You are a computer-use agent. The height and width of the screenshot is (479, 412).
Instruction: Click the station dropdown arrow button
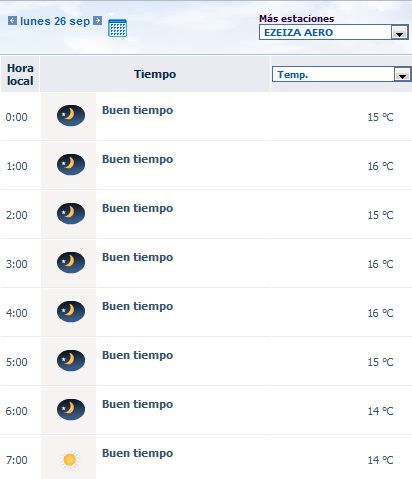click(399, 33)
